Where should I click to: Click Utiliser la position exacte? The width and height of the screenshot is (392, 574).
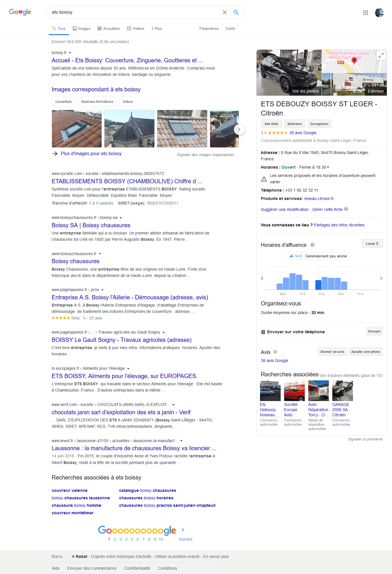(x=177, y=556)
